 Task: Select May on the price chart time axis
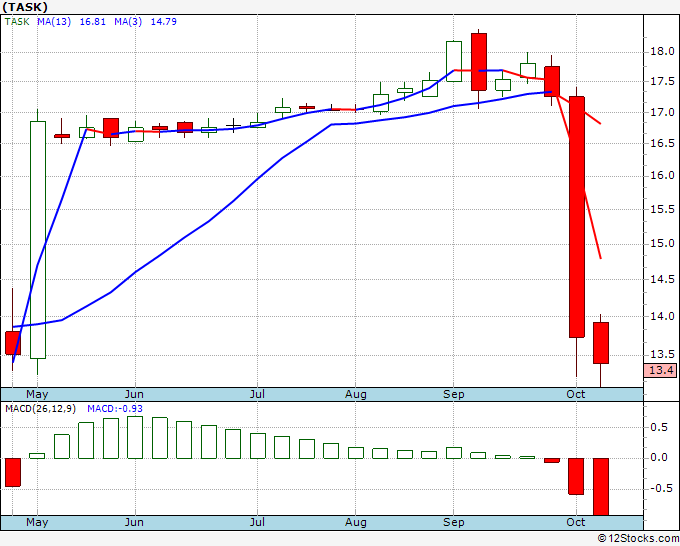tap(37, 394)
